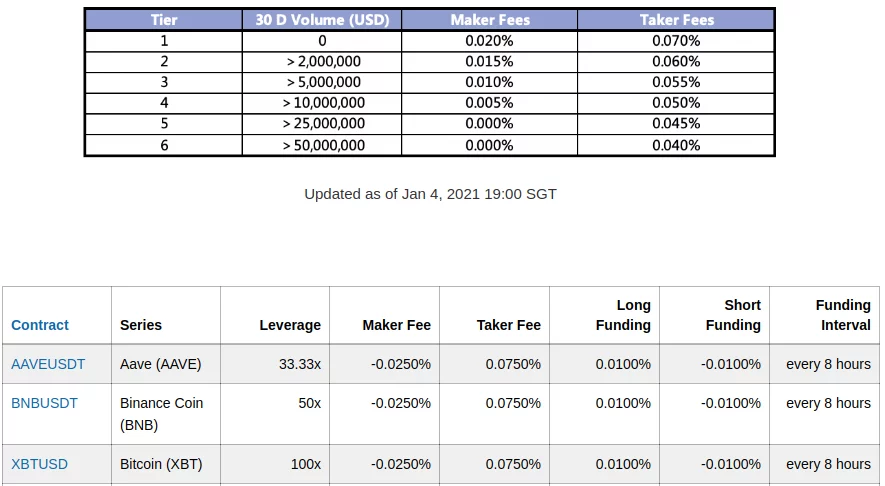
Task: Click the 30 D Volume (USD) header
Action: (x=324, y=20)
